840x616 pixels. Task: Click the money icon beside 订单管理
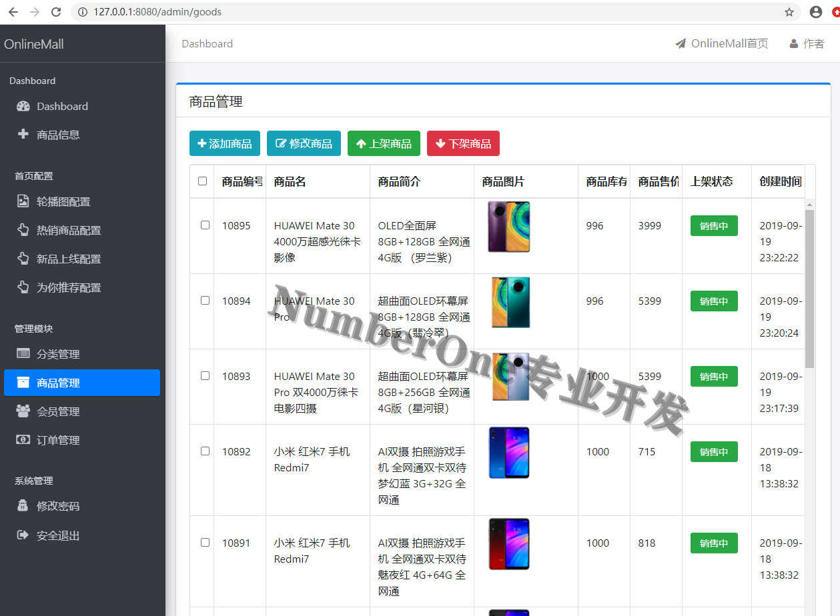point(23,440)
